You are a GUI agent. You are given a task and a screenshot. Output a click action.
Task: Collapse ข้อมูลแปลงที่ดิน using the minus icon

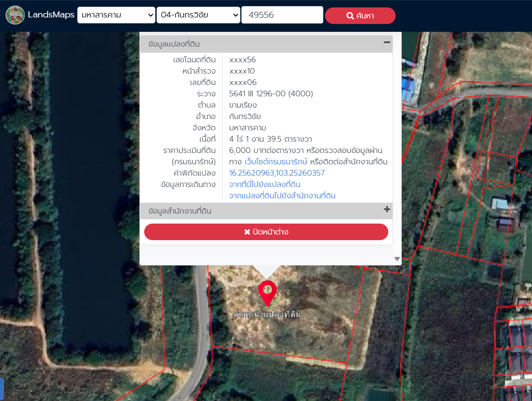tap(386, 43)
